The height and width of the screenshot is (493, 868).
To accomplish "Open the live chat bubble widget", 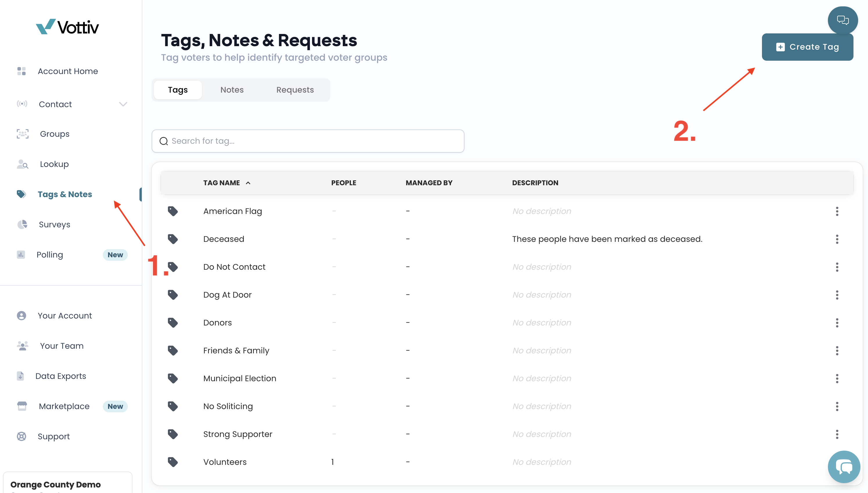I will pyautogui.click(x=844, y=467).
